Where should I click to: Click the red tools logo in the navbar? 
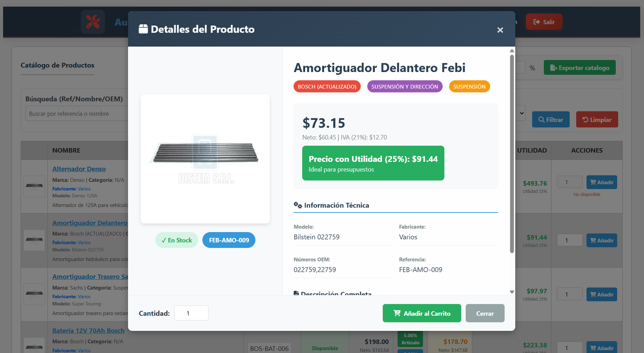click(x=93, y=22)
